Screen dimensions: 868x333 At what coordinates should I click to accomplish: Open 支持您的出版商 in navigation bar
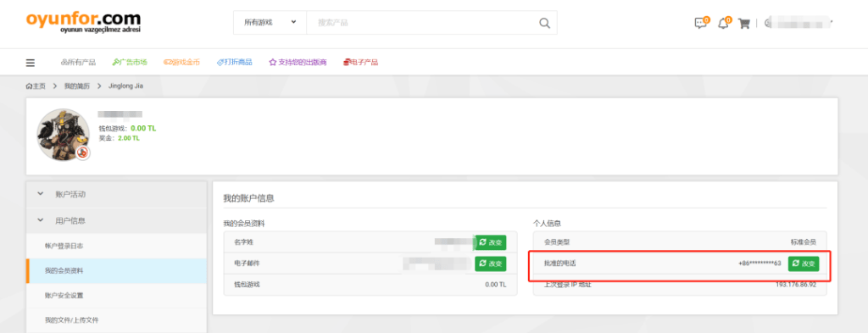298,63
